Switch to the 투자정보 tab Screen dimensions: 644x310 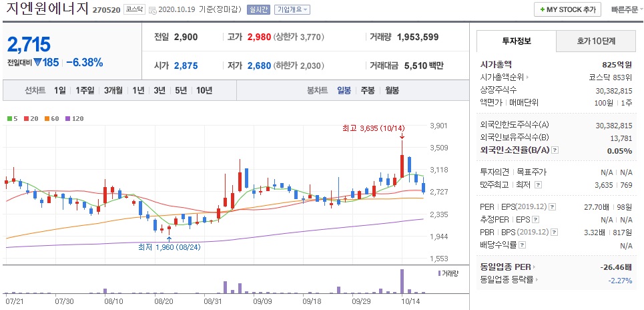pos(517,41)
